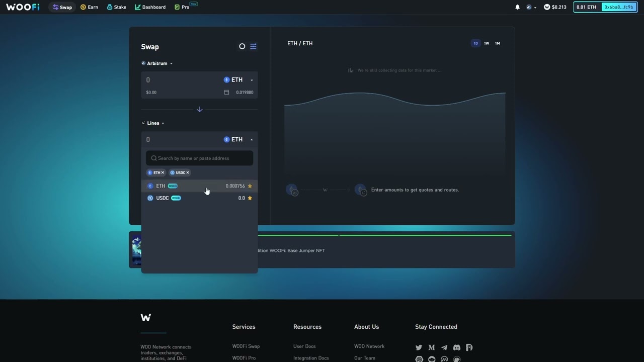Click the WOO token price $0.213
The image size is (644, 362).
[x=555, y=7]
